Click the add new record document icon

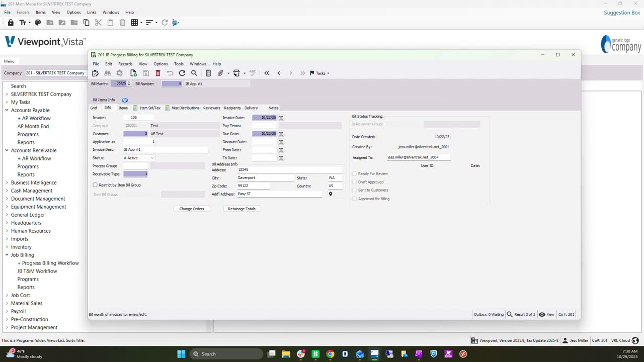pos(133,73)
